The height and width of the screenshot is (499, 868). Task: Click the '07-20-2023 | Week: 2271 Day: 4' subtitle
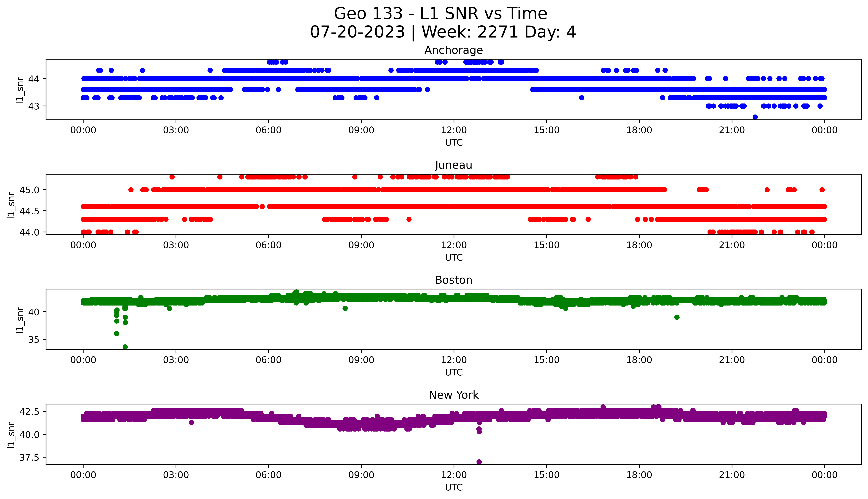click(x=443, y=32)
